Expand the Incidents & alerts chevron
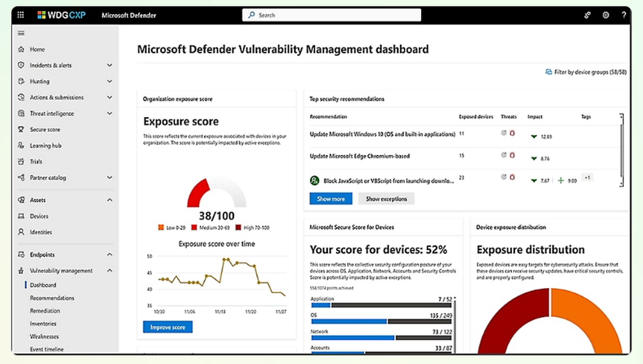Image resolution: width=643 pixels, height=364 pixels. (109, 65)
